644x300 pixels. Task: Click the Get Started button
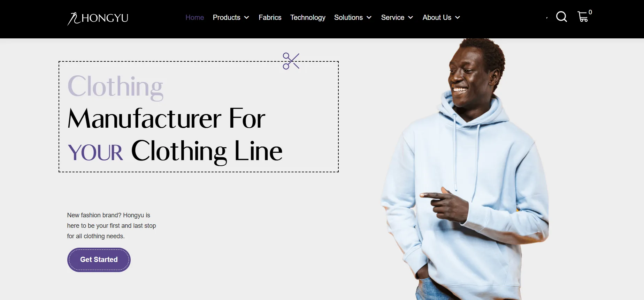tap(99, 260)
